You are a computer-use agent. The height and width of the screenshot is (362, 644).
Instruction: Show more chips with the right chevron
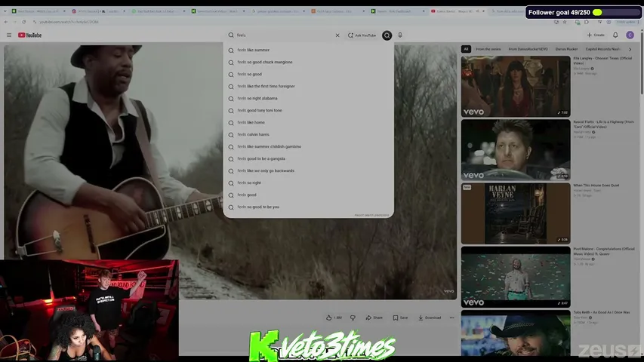click(x=630, y=49)
